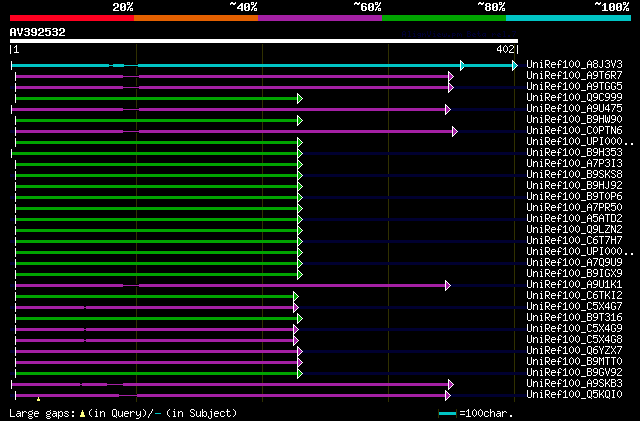Select the UniRef100_B9H353 label
Screen dimensions: 640x421
pos(574,153)
